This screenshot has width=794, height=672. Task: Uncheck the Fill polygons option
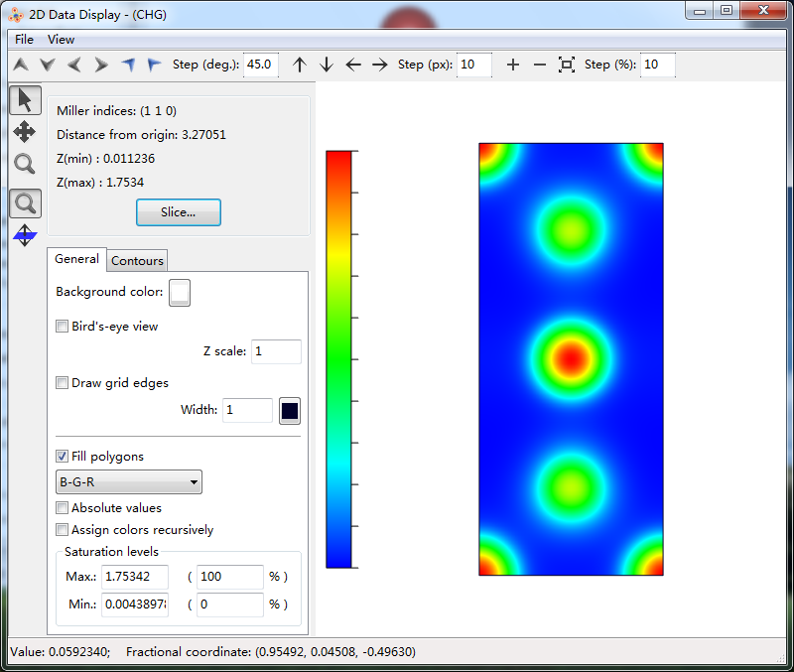(63, 457)
